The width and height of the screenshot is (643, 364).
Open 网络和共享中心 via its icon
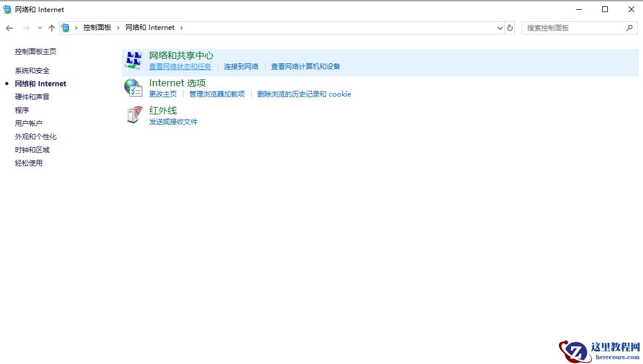(134, 60)
